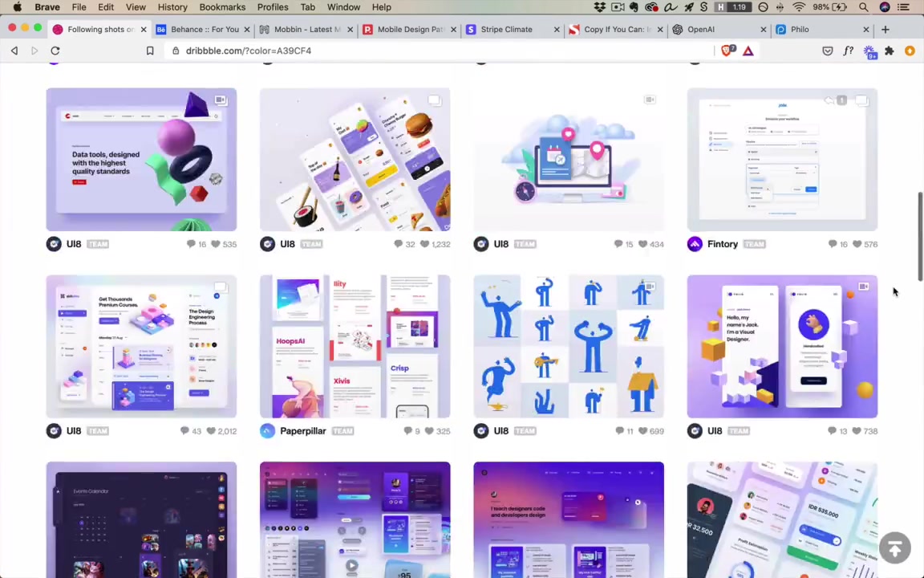Image resolution: width=924 pixels, height=578 pixels.
Task: Switch to the Mobile Design Patterns tab
Action: tap(409, 30)
